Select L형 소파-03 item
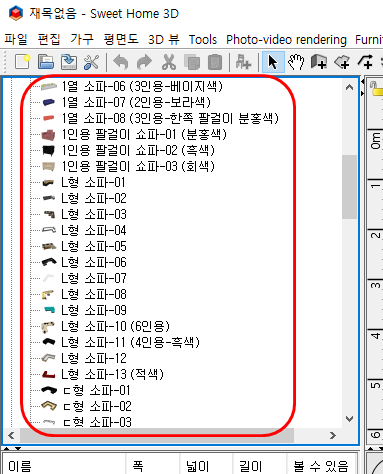 point(94,214)
